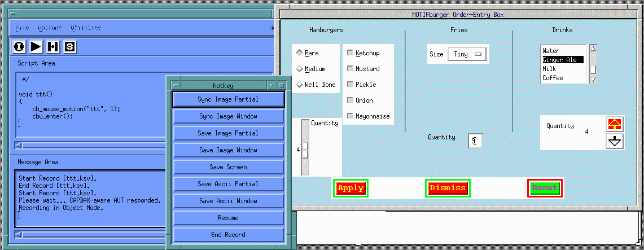Choose Well Done hamburger option
Screen dimensions: 644x250
click(x=299, y=85)
